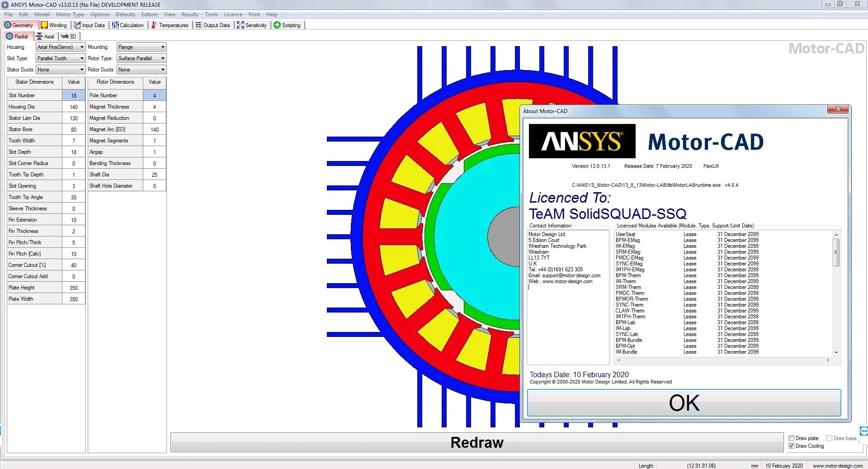Click the Magnet Thickness value field

click(155, 107)
